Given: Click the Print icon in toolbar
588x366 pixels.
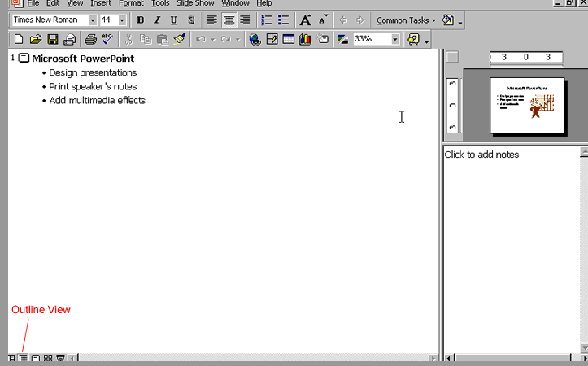Looking at the screenshot, I should 91,39.
